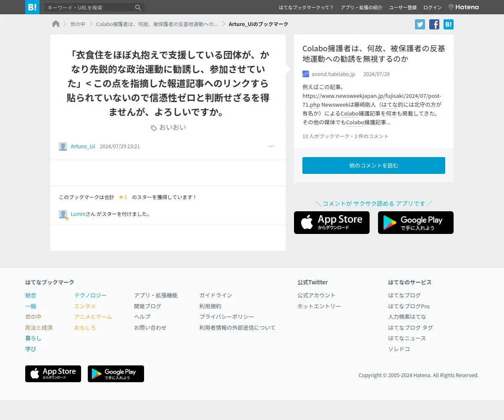Open the 2024/07/29 23:21 timestamp link
The width and height of the screenshot is (504, 420).
click(x=120, y=147)
